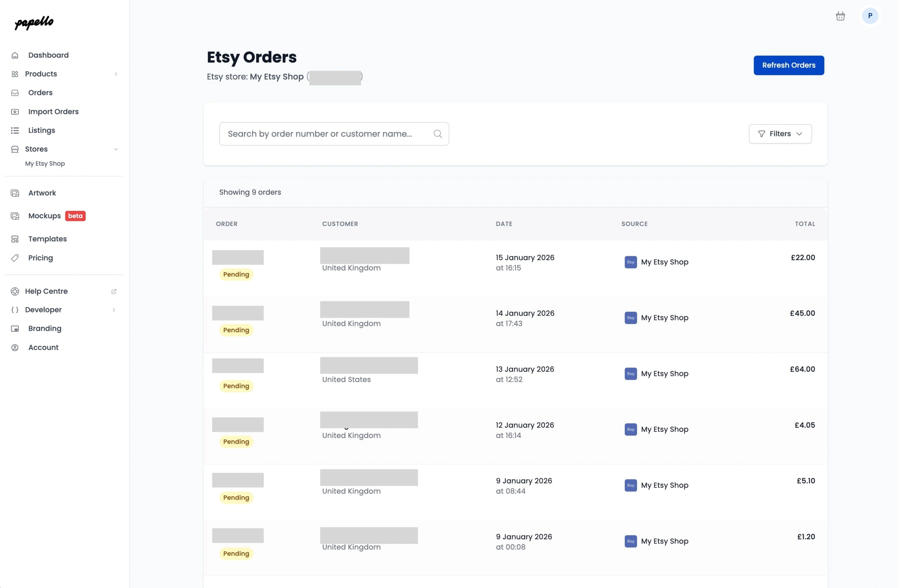Click the Pending status on the £64.00 order
Viewport: 899px width, 588px height.
236,386
